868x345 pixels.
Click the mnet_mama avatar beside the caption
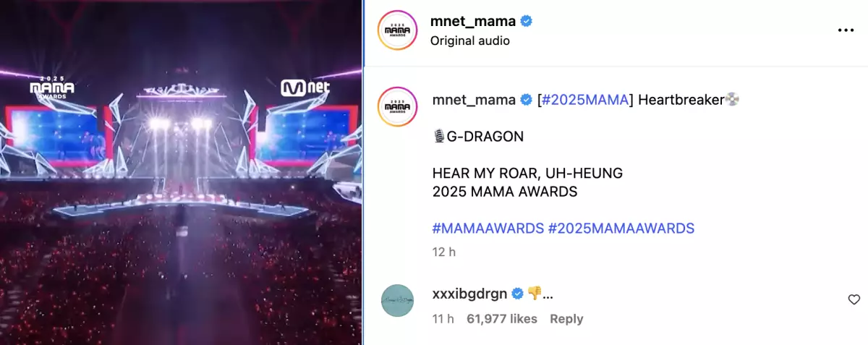coord(396,106)
